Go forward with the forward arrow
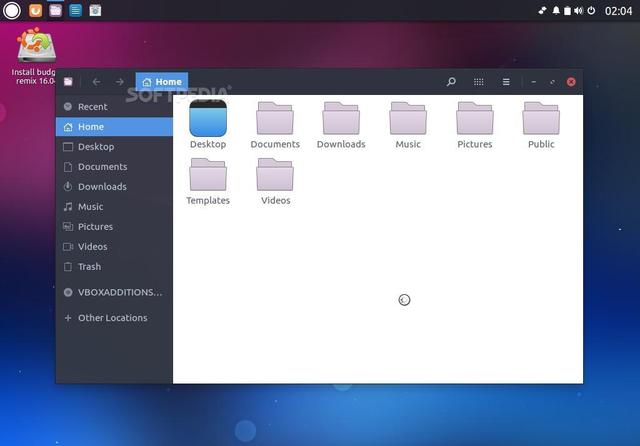Viewport: 640px width, 446px height. [119, 82]
